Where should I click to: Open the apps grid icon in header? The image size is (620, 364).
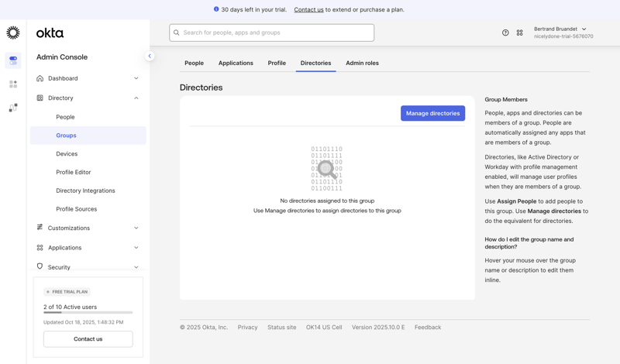519,33
